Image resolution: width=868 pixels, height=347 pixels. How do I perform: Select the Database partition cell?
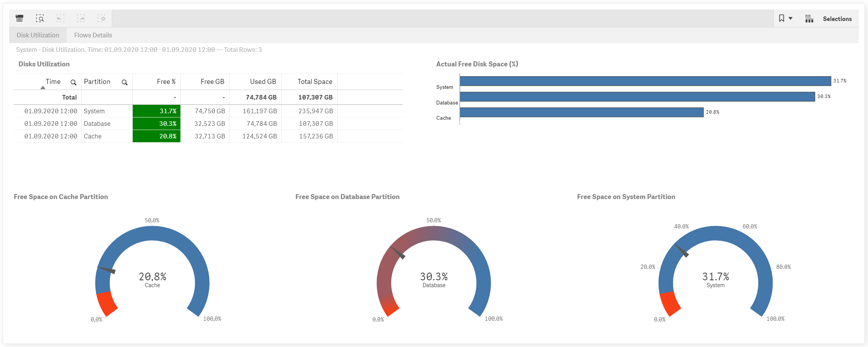[x=107, y=124]
